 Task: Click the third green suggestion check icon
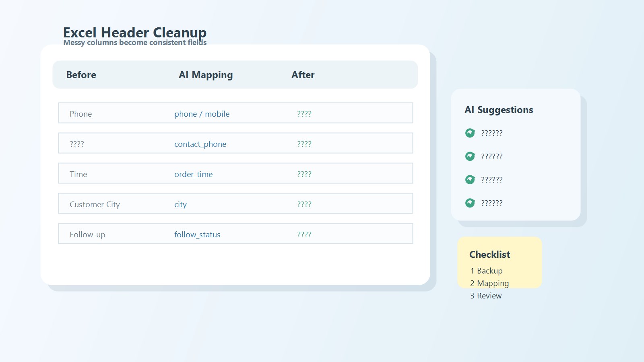[470, 179]
